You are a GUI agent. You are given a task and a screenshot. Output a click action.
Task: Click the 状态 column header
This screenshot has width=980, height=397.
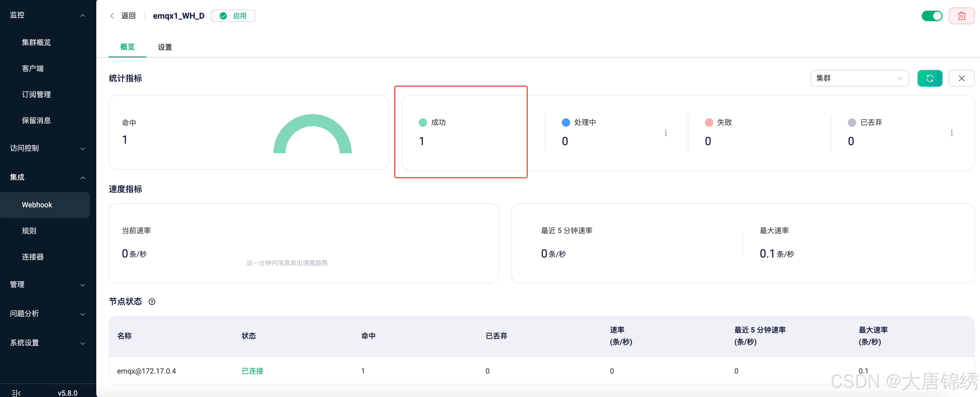[x=249, y=336]
